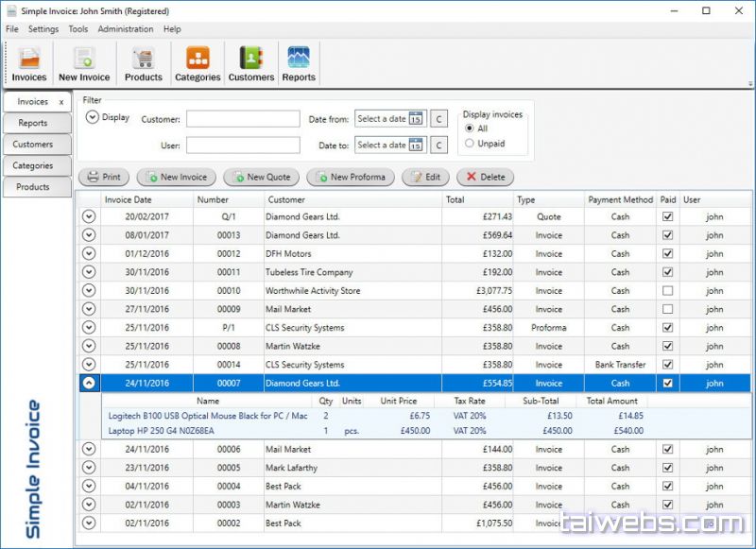
Task: Switch to the Customers side tab
Action: 33,145
